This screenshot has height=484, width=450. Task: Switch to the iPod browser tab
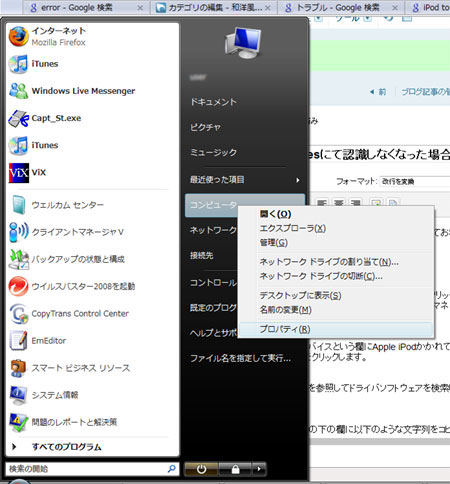point(429,7)
